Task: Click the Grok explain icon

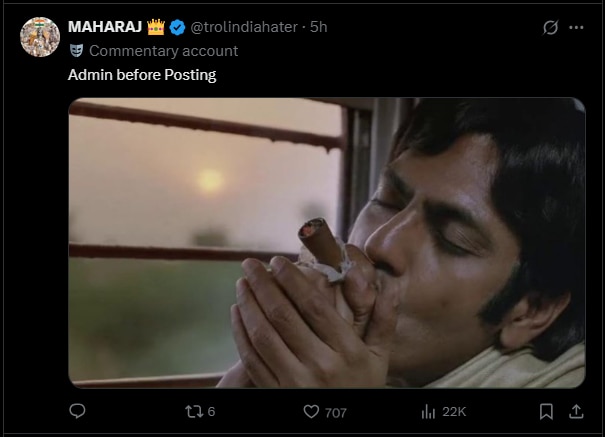Action: pos(549,28)
